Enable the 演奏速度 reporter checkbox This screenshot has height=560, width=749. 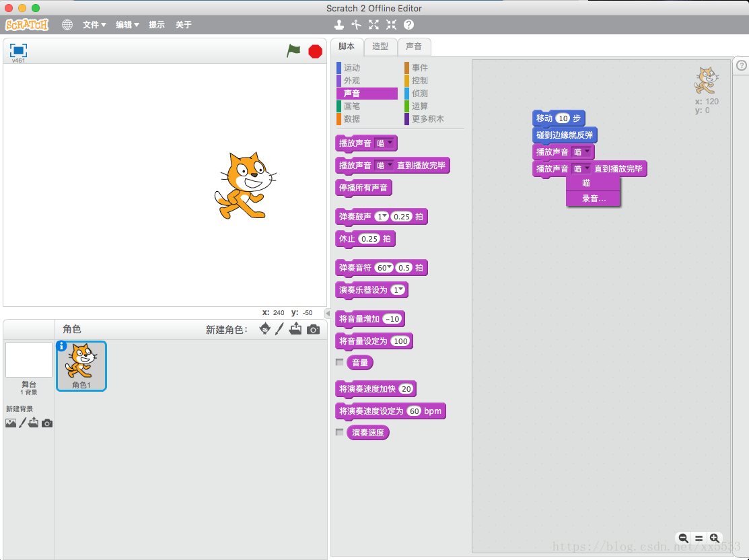(340, 432)
